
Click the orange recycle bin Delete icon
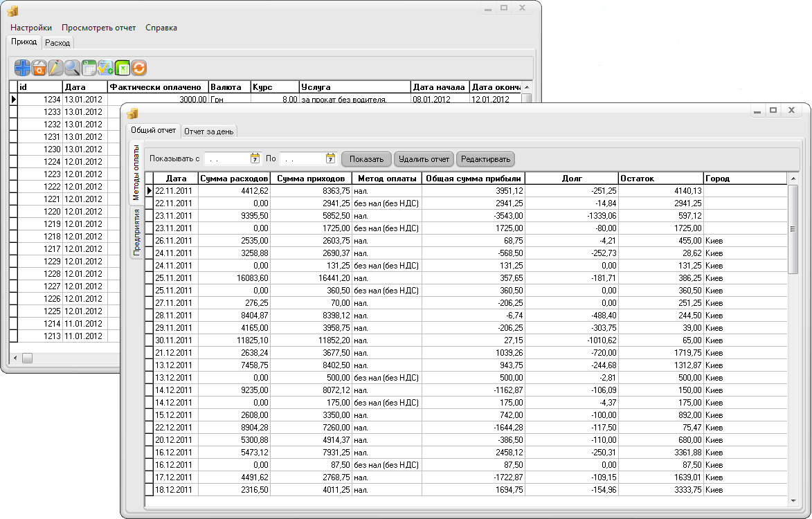tap(39, 68)
